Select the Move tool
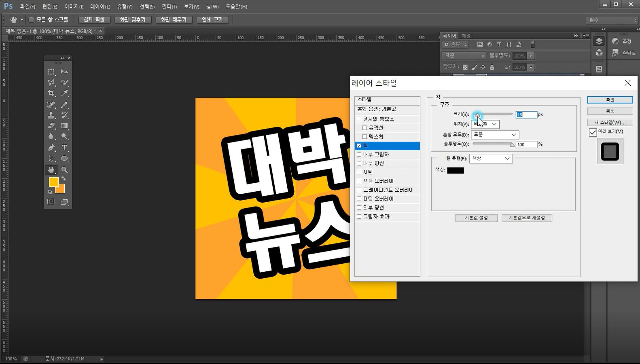Viewport: 640px width, 364px height. tap(64, 72)
